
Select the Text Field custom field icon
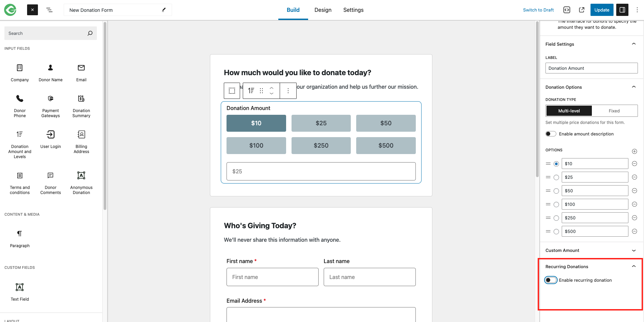pyautogui.click(x=19, y=286)
